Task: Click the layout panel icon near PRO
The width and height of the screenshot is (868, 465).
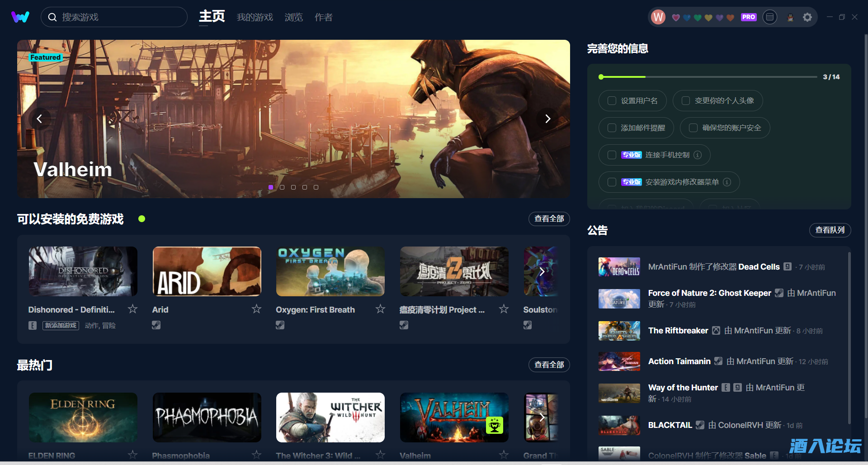Action: click(769, 17)
